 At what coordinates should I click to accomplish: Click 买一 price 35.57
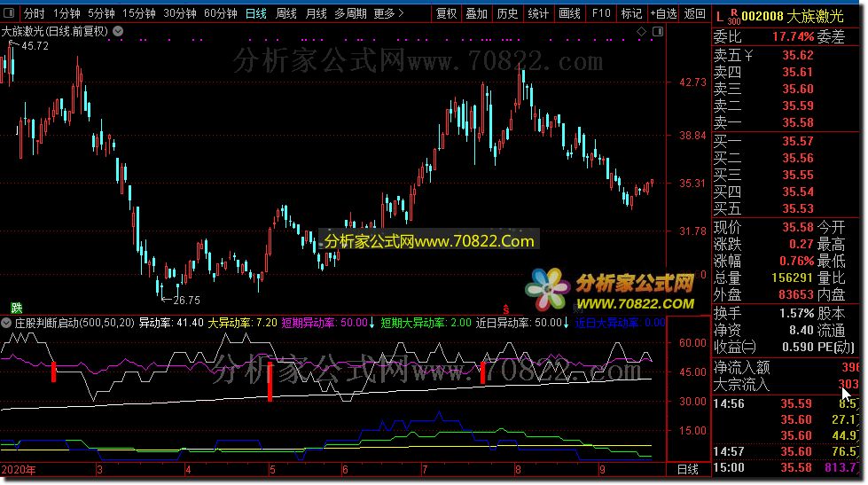click(798, 141)
